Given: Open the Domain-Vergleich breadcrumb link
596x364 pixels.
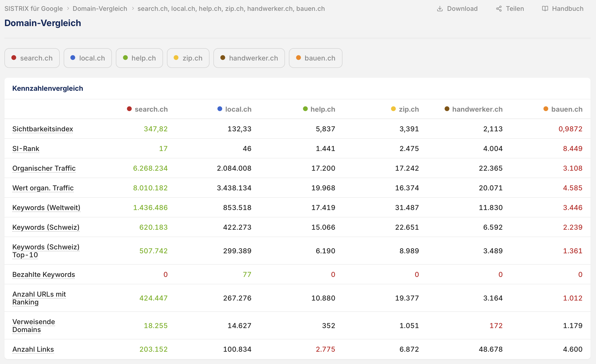Looking at the screenshot, I should pyautogui.click(x=100, y=9).
